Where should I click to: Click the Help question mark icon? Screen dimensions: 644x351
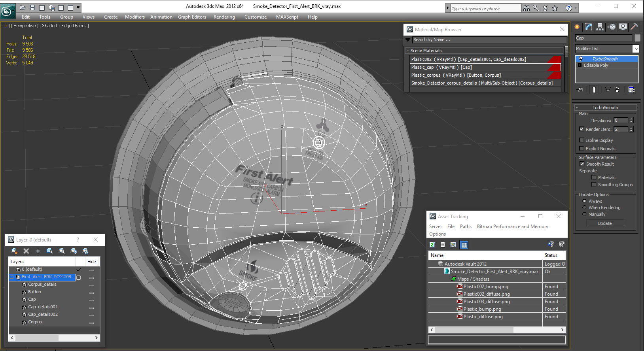click(x=569, y=8)
